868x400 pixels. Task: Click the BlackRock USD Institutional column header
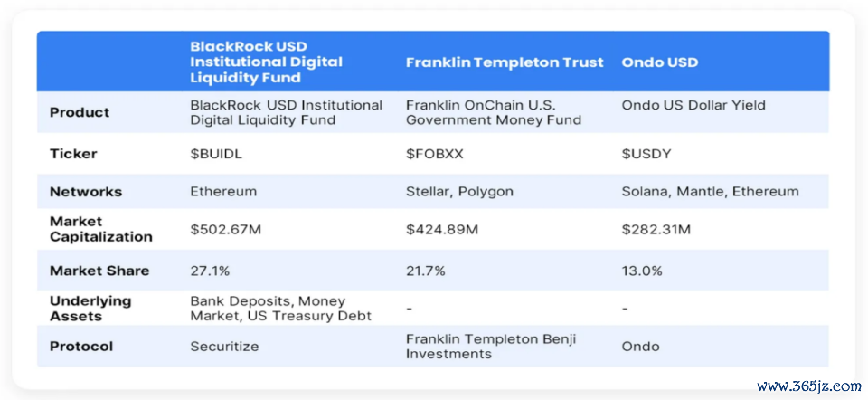266,62
